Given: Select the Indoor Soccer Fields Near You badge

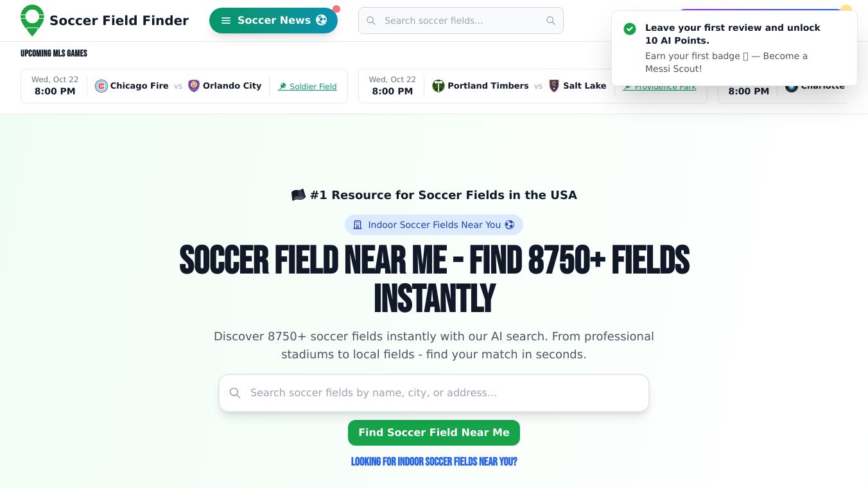Looking at the screenshot, I should 434,225.
